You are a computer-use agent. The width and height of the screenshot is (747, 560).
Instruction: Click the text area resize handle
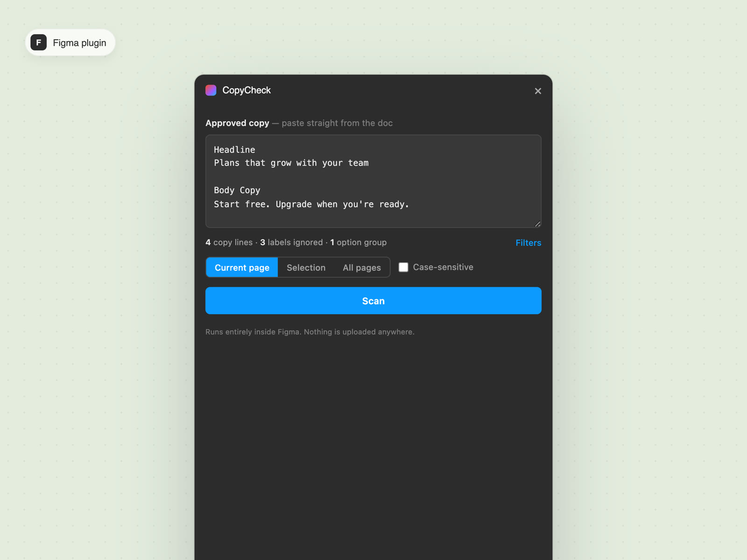(x=537, y=224)
